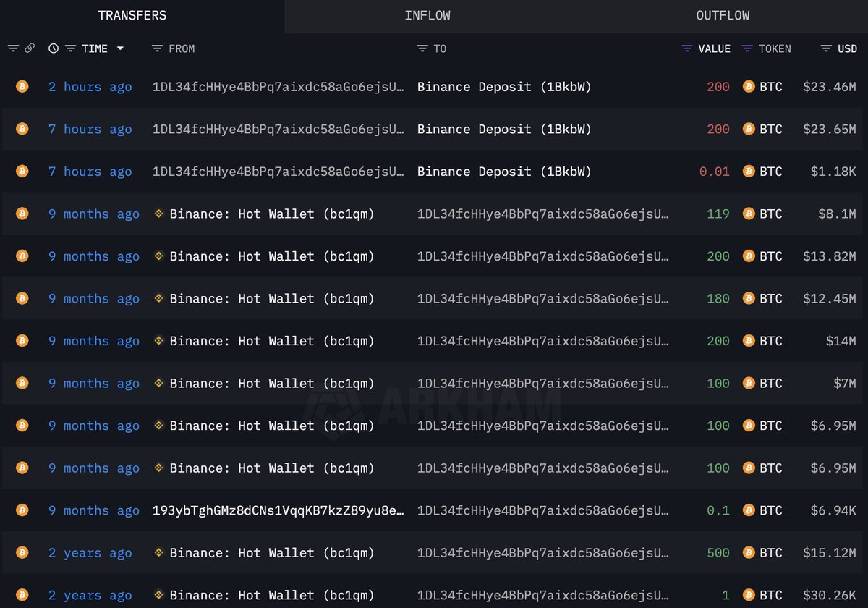Screen dimensions: 868x608
Task: Open the USD column filter
Action: tap(826, 48)
